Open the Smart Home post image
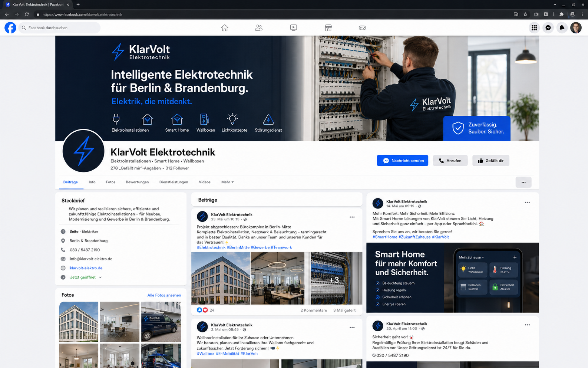Viewport: 588px width, 368px height. click(x=453, y=278)
